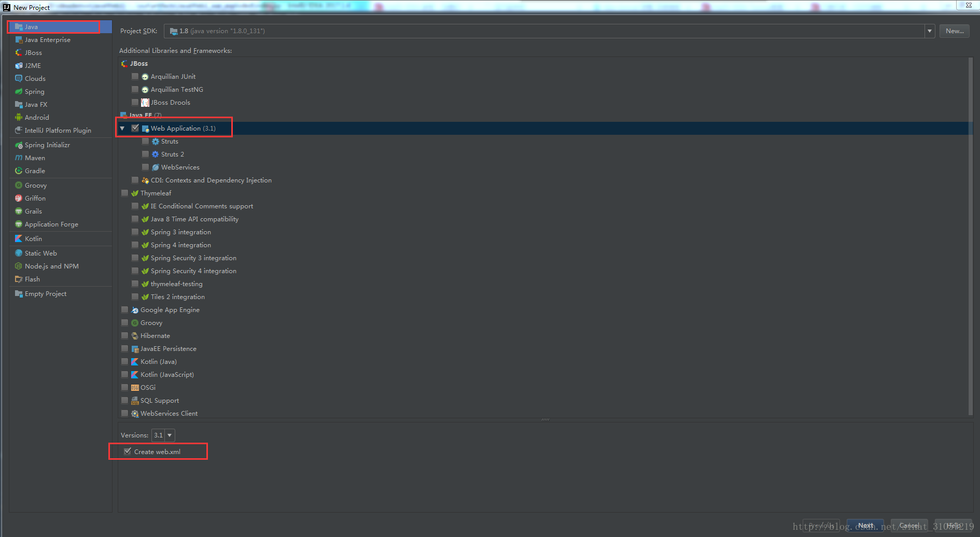The height and width of the screenshot is (537, 980).
Task: Click the SQL Support icon
Action: click(x=135, y=400)
